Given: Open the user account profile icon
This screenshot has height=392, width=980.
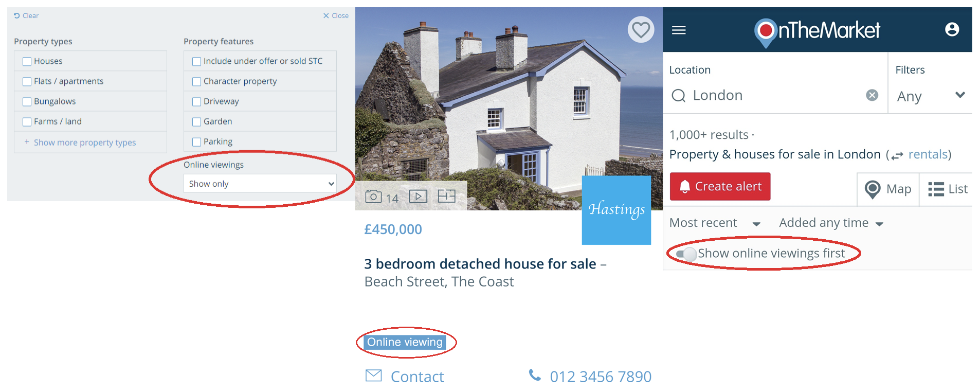Looking at the screenshot, I should (x=952, y=30).
